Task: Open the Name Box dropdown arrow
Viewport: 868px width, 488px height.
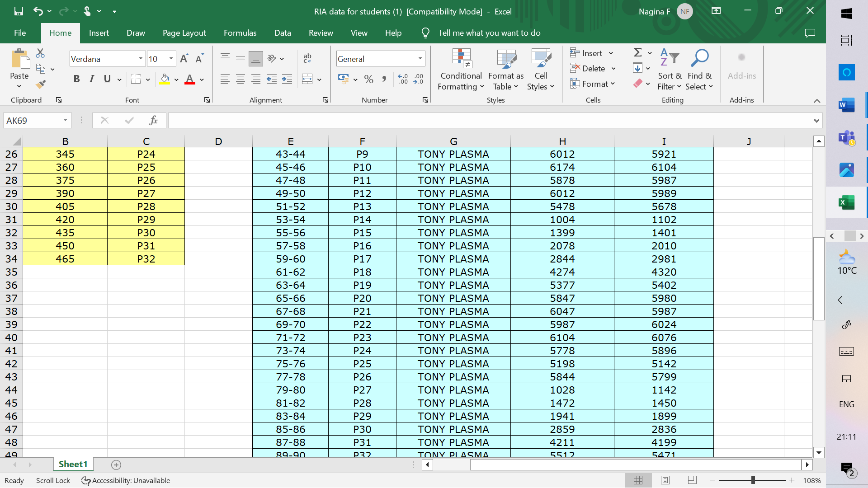Action: (x=65, y=120)
